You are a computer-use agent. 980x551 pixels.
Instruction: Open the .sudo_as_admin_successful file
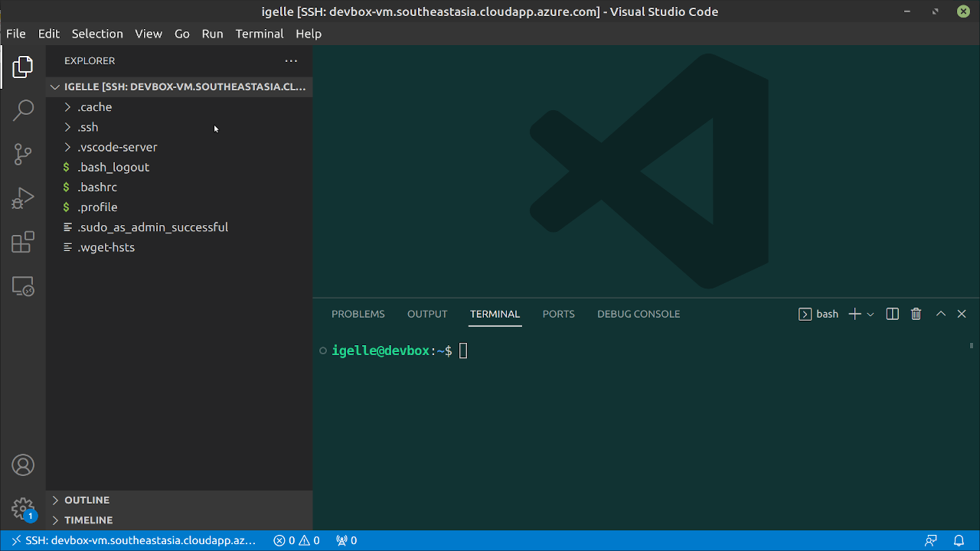pos(179,227)
